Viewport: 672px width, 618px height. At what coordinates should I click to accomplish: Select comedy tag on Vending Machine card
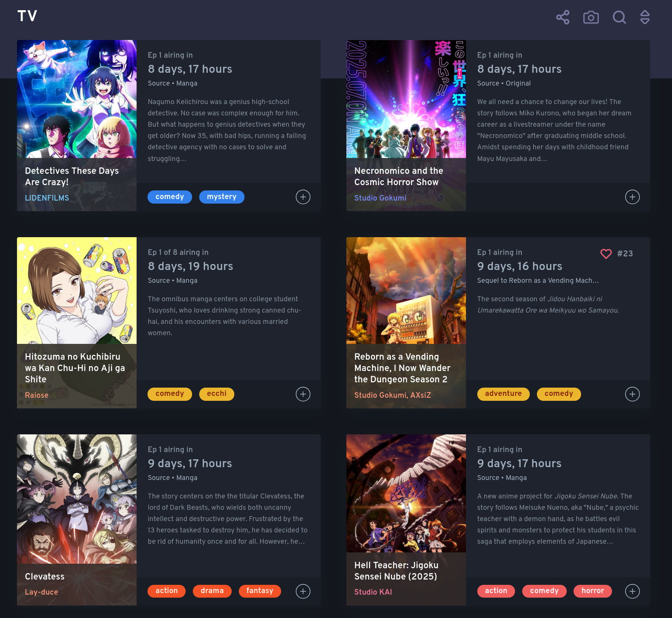coord(559,394)
